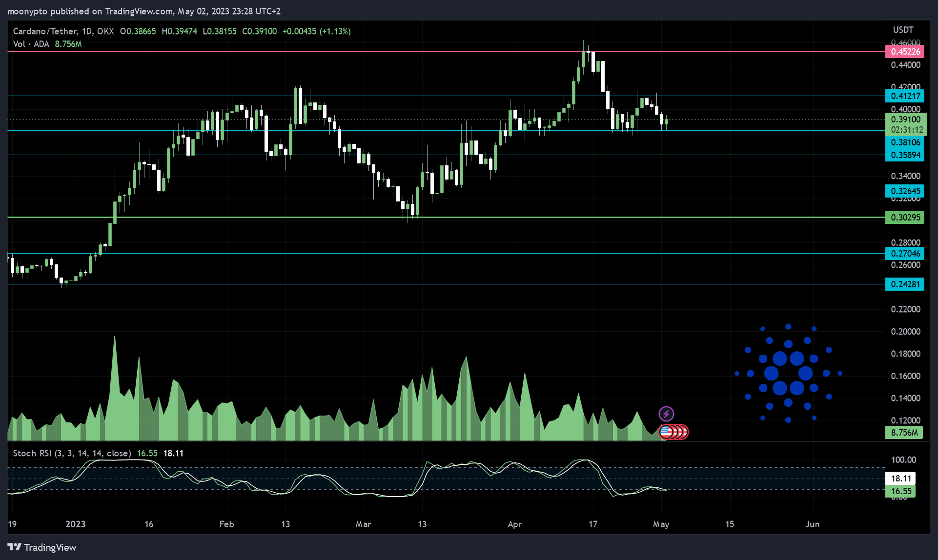Click the H0.39474 high value

pyautogui.click(x=179, y=31)
